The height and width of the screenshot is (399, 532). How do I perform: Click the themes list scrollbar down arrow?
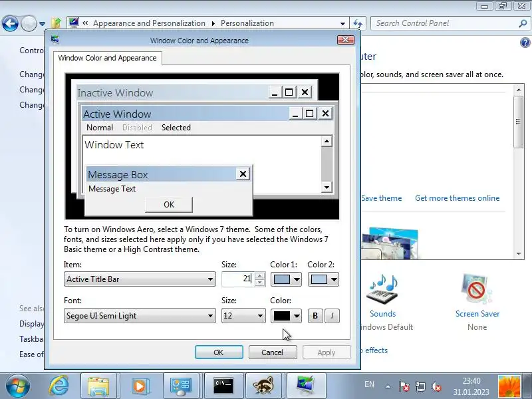(519, 253)
